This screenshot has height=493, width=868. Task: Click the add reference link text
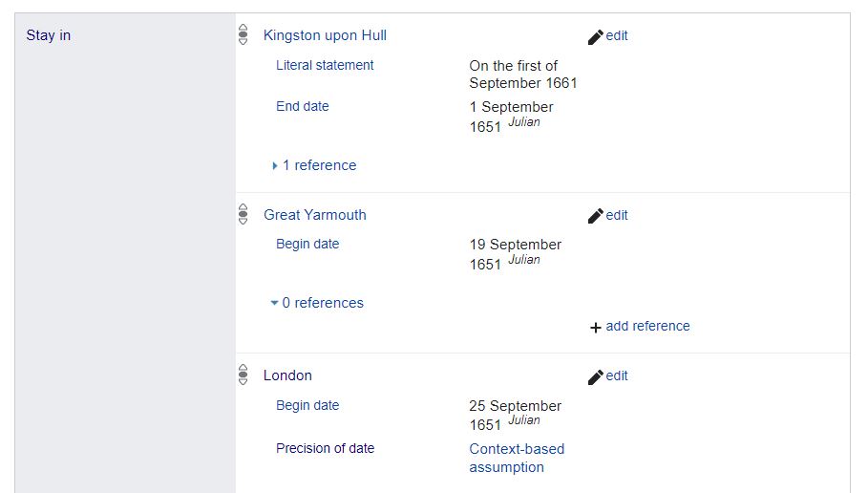coord(647,326)
